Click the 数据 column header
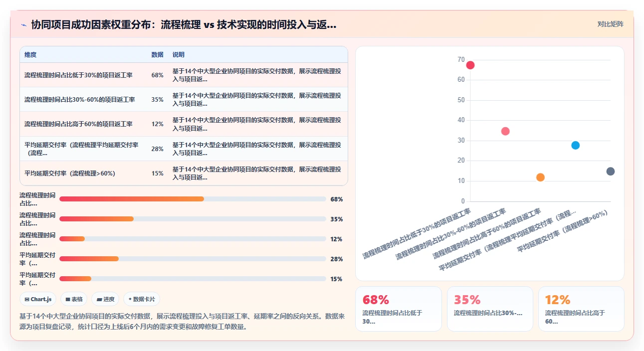Image resolution: width=644 pixels, height=351 pixels. point(157,55)
